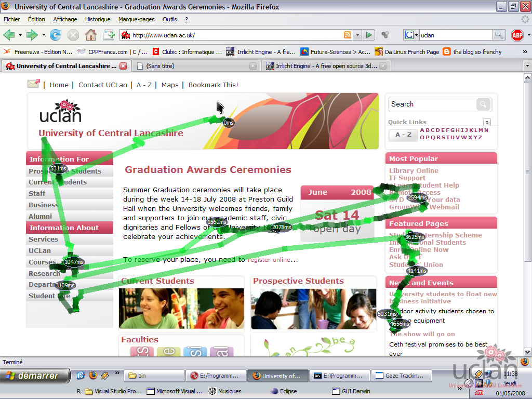
Task: Open the Futura-Sciences bookmark
Action: coord(336,52)
